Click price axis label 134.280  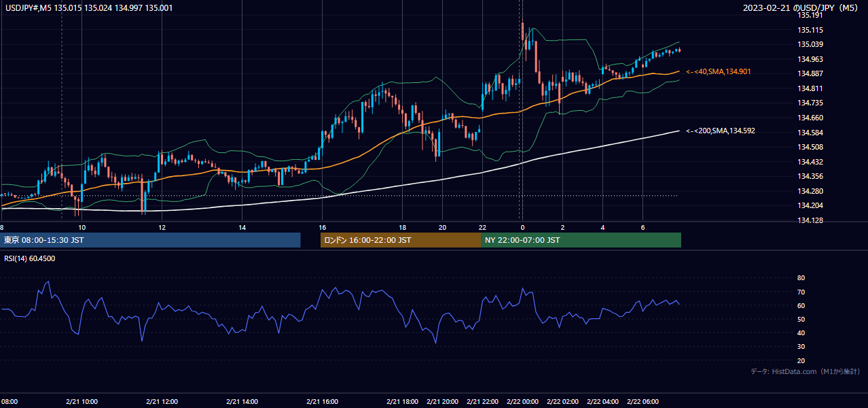coord(810,191)
